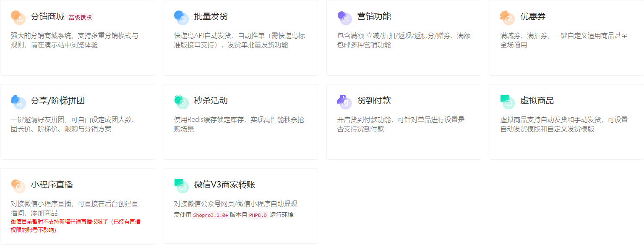
Task: Open the 分享/阶梯拼团 title
Action: (x=58, y=101)
